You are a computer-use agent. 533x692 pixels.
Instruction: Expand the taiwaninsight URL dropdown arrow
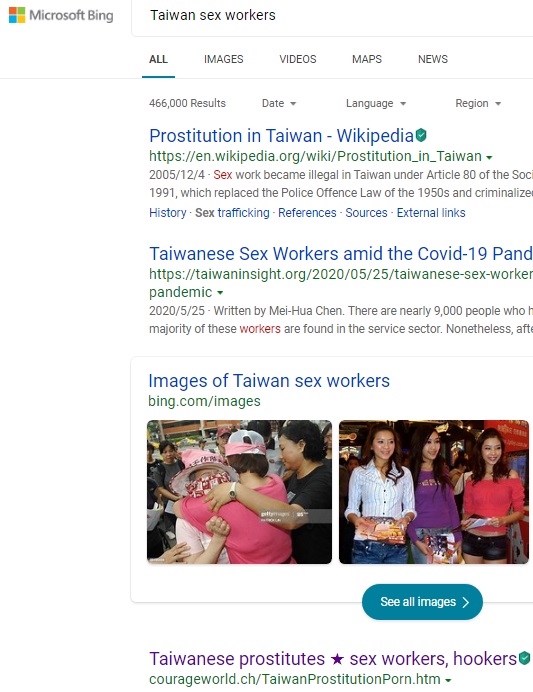[x=220, y=293]
